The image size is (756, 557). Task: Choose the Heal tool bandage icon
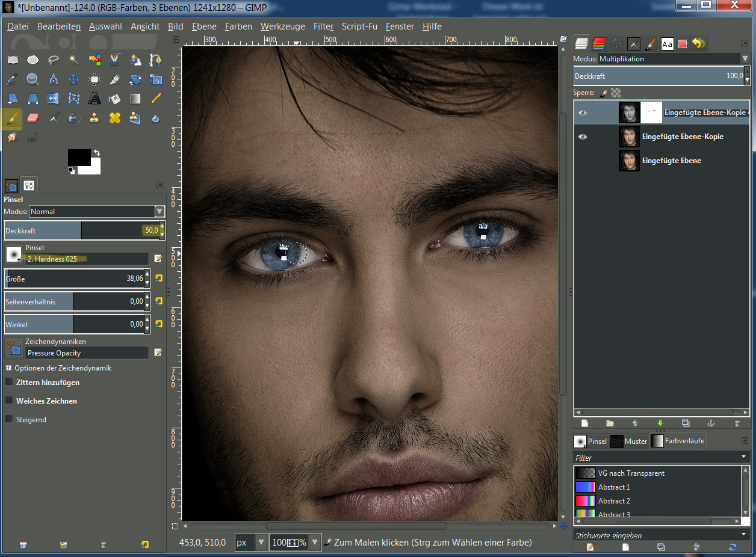coord(115,118)
